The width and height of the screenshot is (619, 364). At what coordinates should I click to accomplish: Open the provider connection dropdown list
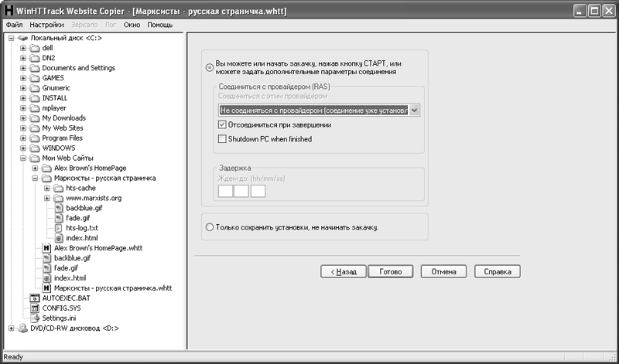415,111
